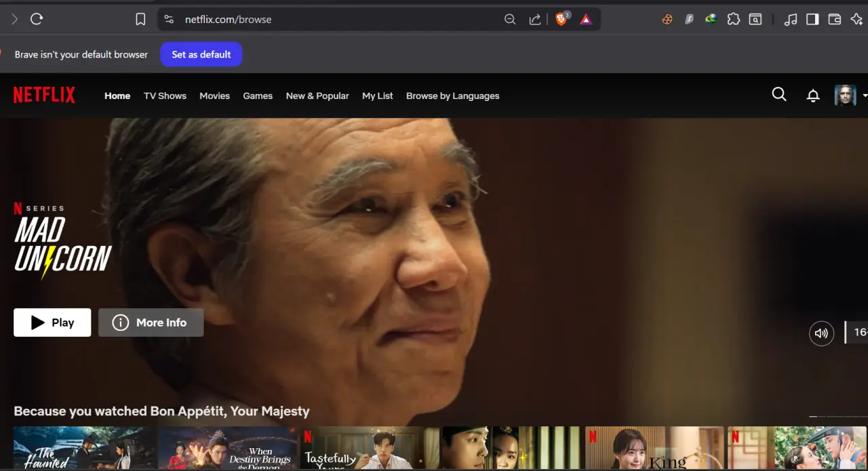Click the gray leaf-shaped extension icon

click(x=689, y=19)
